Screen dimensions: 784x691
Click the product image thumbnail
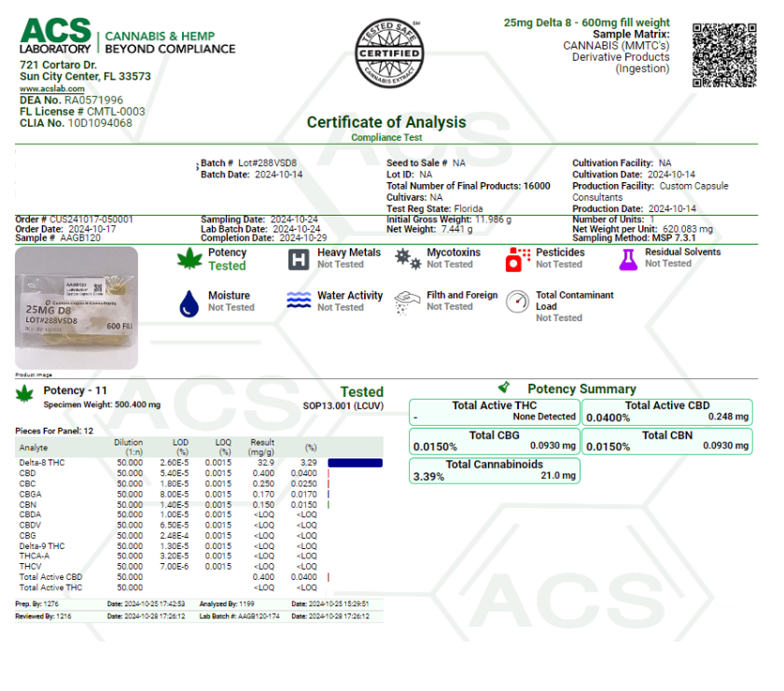click(x=77, y=307)
